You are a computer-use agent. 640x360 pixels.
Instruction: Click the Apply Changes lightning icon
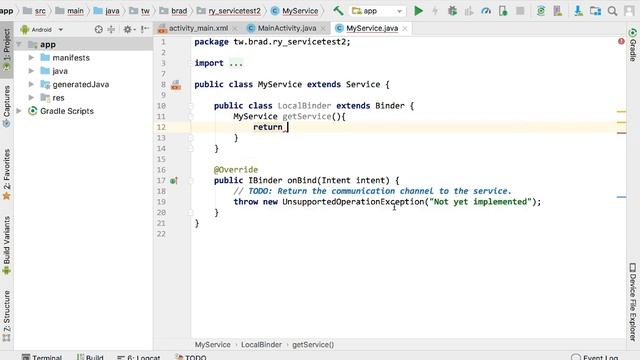pyautogui.click(x=435, y=11)
